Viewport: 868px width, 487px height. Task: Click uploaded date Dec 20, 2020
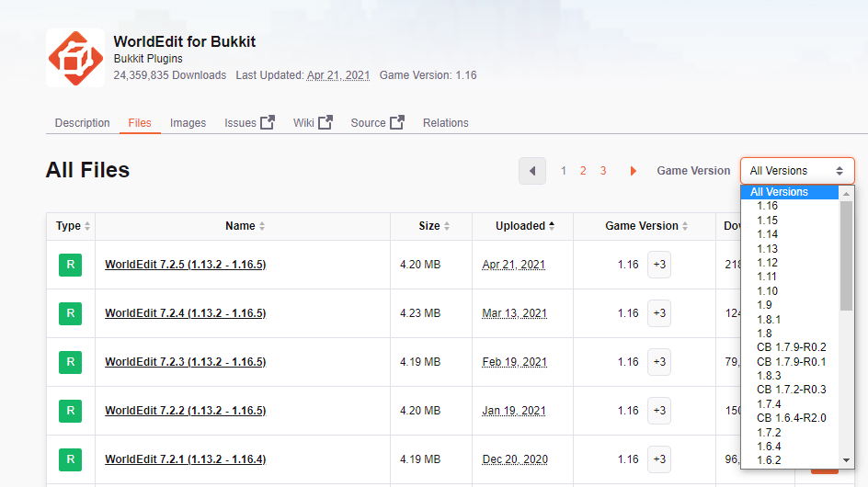pos(515,459)
